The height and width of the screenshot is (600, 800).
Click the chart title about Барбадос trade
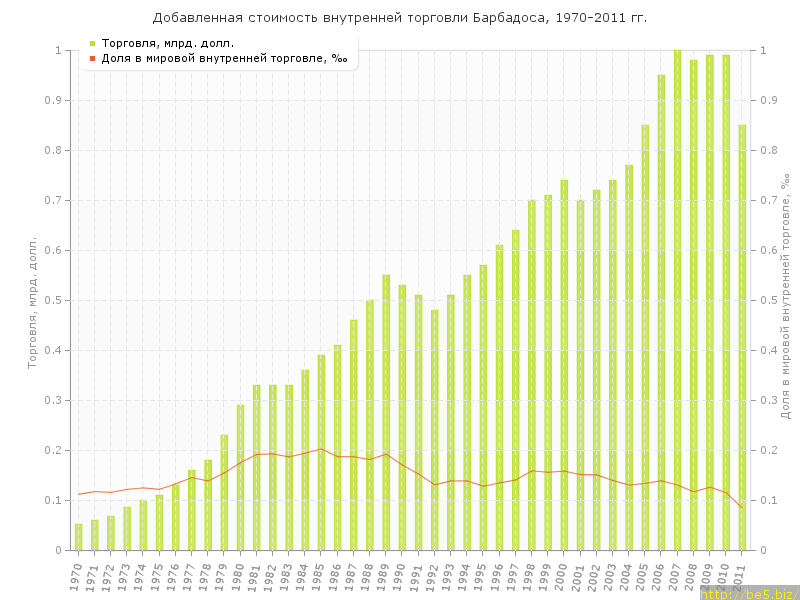click(400, 18)
